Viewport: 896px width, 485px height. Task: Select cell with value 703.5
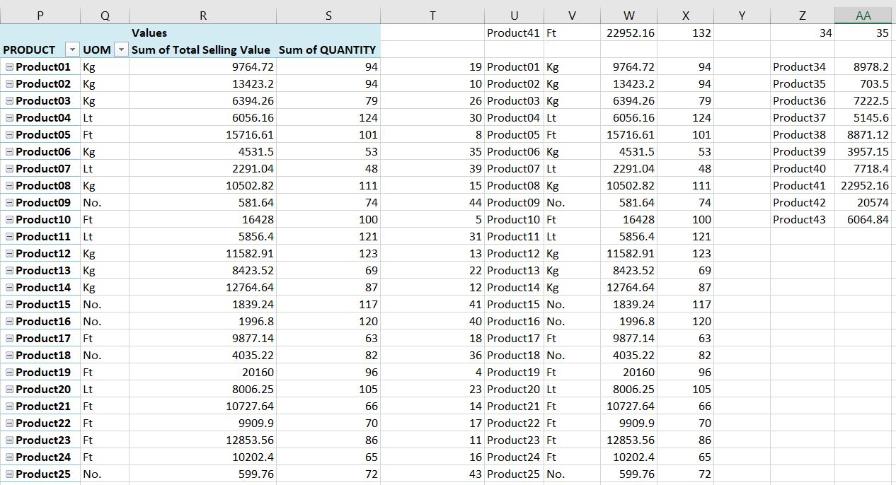tap(863, 84)
